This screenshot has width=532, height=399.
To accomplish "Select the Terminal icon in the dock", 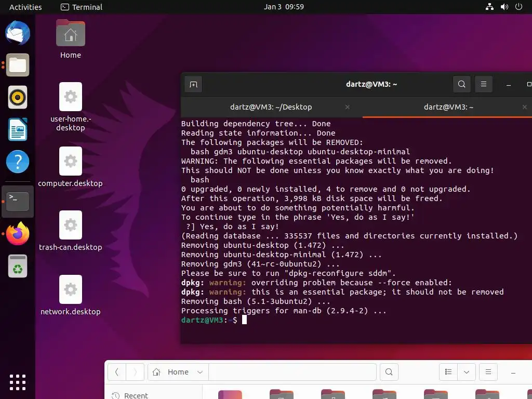I will click(18, 201).
